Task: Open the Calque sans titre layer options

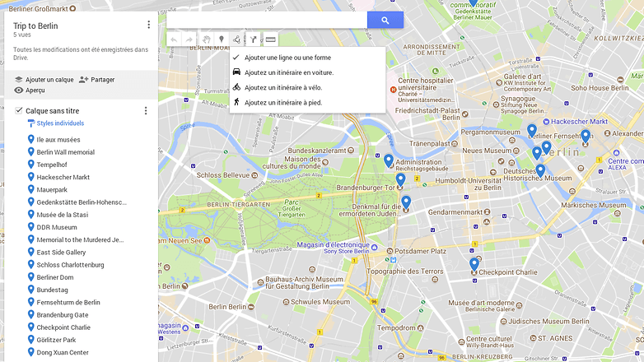Action: coord(146,111)
